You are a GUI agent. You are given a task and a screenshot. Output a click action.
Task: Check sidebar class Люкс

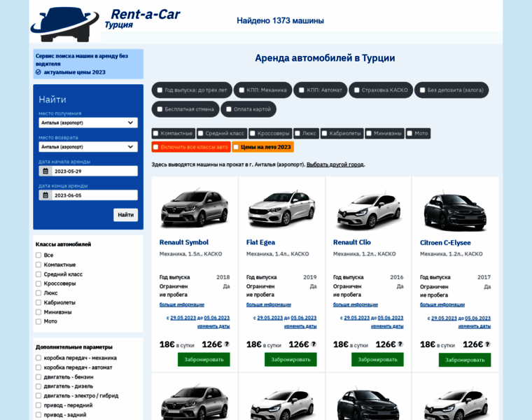38,293
